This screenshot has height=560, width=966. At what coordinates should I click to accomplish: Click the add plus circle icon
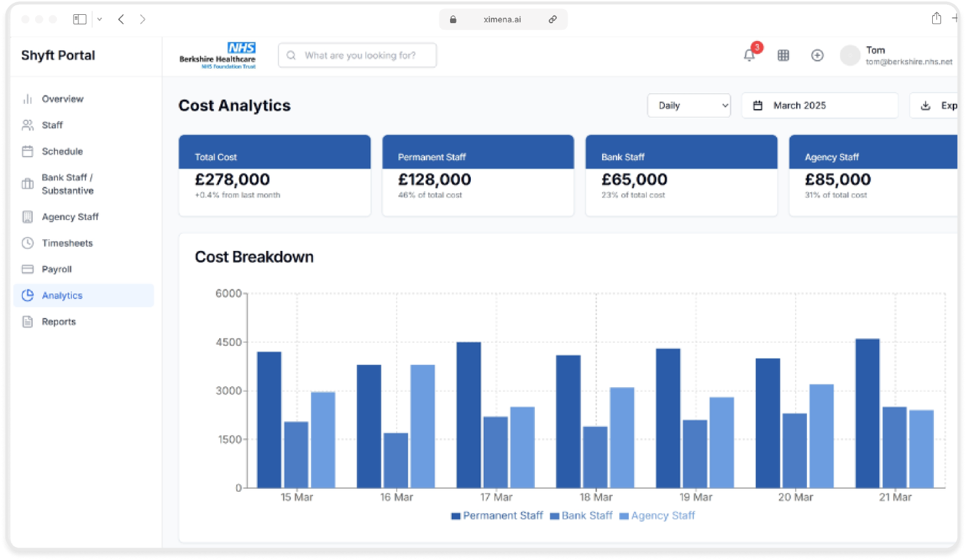click(817, 55)
